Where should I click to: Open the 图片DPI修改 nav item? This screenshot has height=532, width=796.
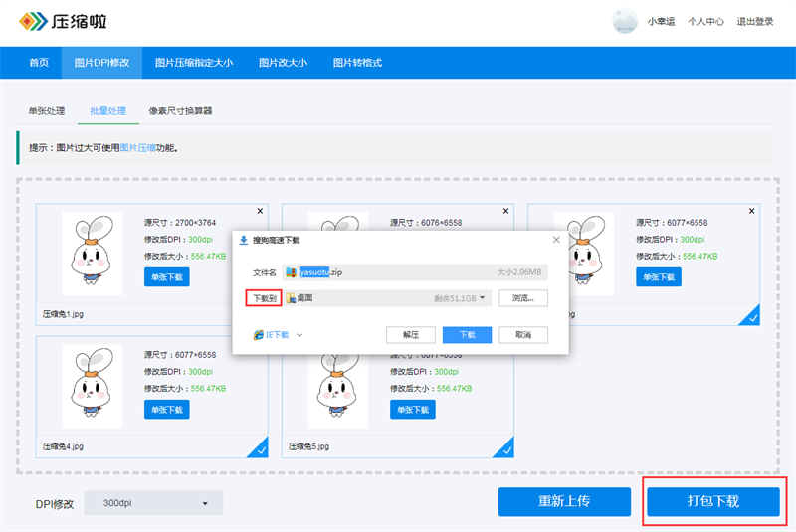[101, 63]
